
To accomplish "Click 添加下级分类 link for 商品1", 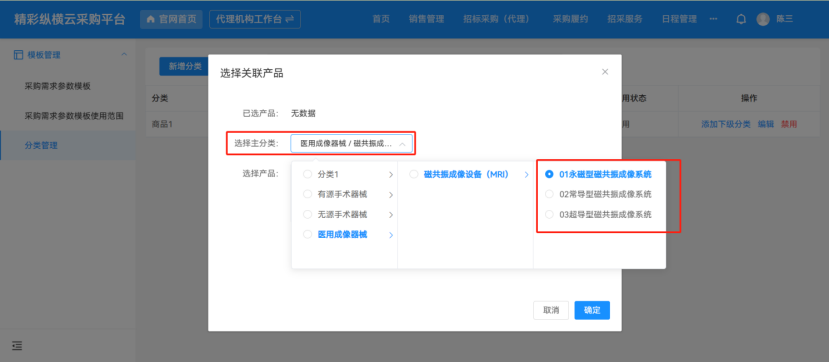I will pos(725,124).
